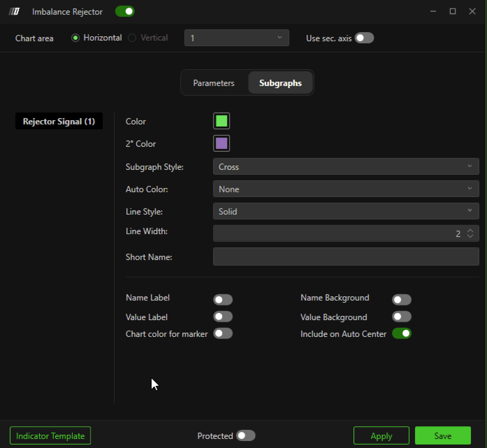Disable the Imbalance Rejector indicator toggle
This screenshot has height=448, width=487.
[125, 11]
